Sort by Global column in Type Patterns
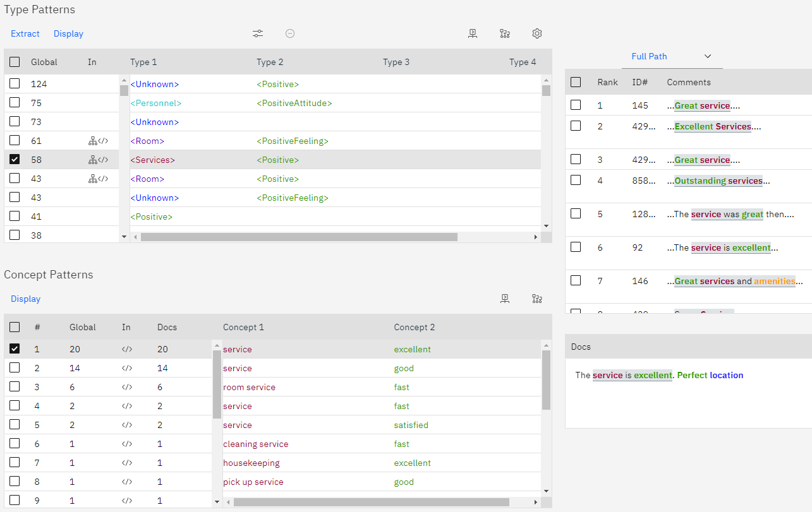This screenshot has height=512, width=812. (x=44, y=62)
